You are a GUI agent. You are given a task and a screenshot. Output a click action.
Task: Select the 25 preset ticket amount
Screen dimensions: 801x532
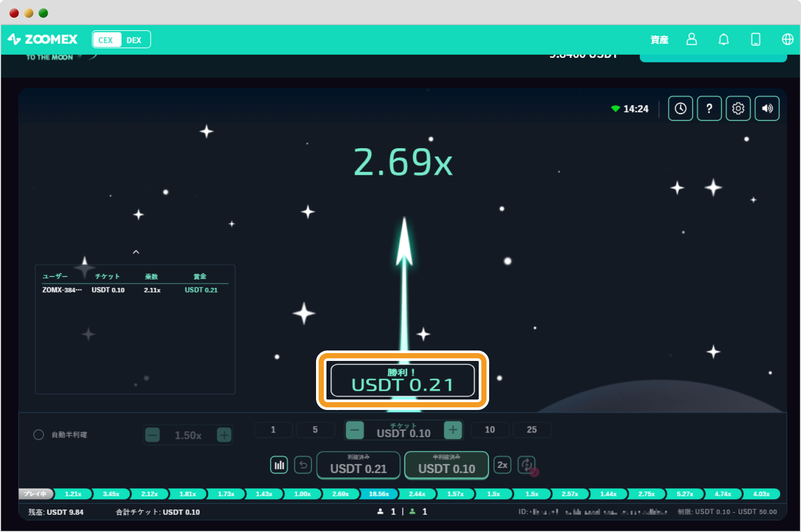click(x=531, y=430)
